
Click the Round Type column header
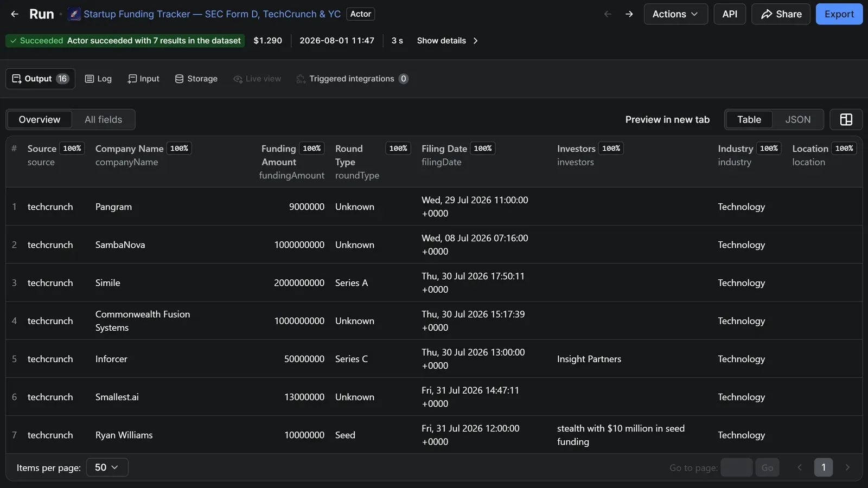coord(349,155)
